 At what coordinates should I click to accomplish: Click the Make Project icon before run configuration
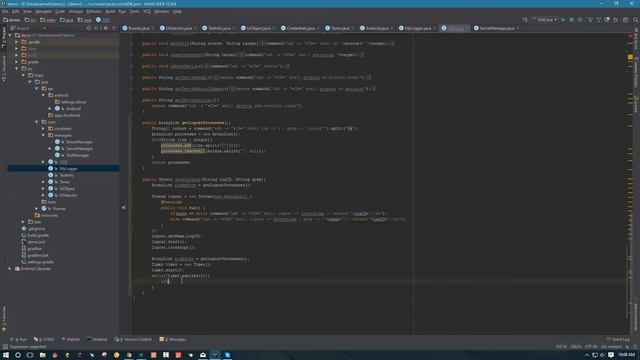(525, 20)
